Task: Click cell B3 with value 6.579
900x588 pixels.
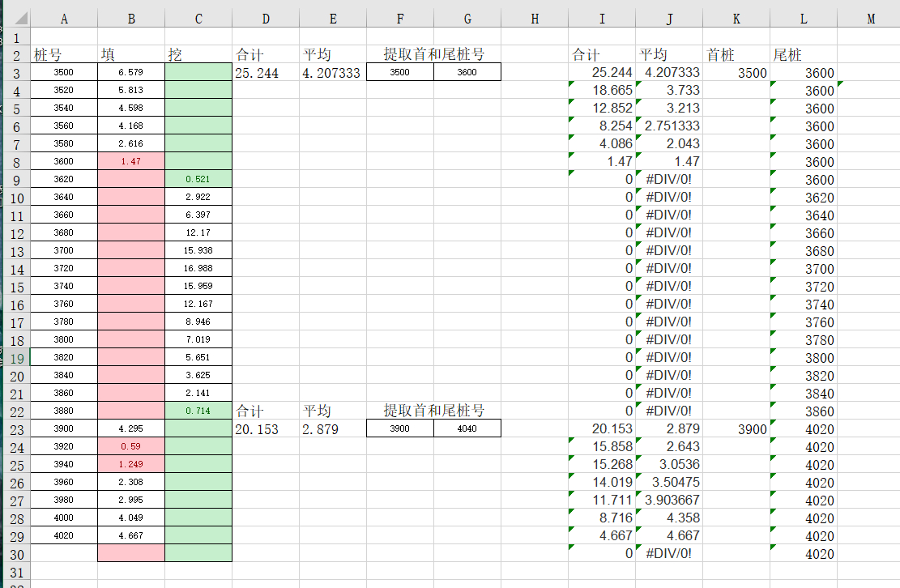Action: (131, 72)
